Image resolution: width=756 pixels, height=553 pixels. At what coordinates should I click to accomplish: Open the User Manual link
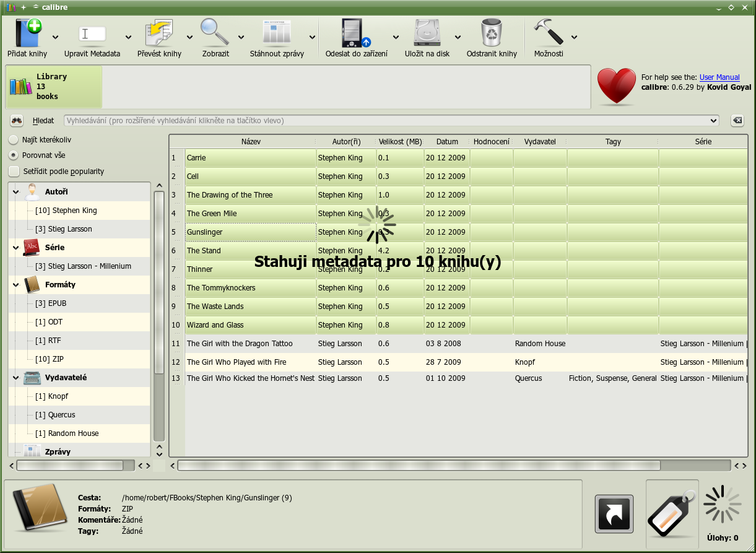719,77
